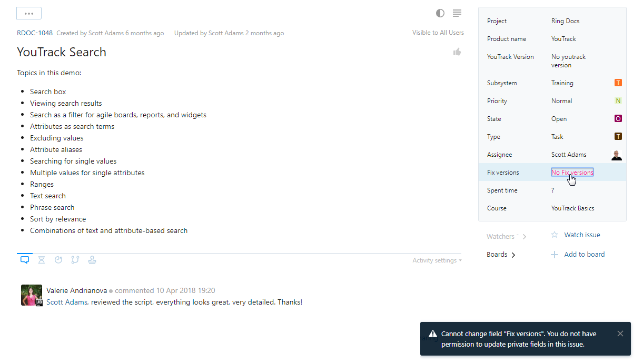Toggle the text lines view mode icon
This screenshot has width=643, height=364.
pyautogui.click(x=457, y=13)
